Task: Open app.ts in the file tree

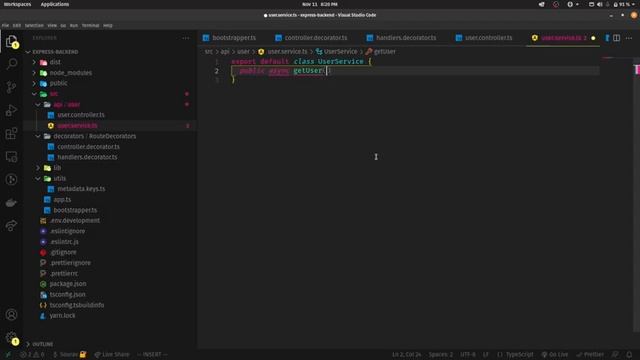Action: pos(62,200)
